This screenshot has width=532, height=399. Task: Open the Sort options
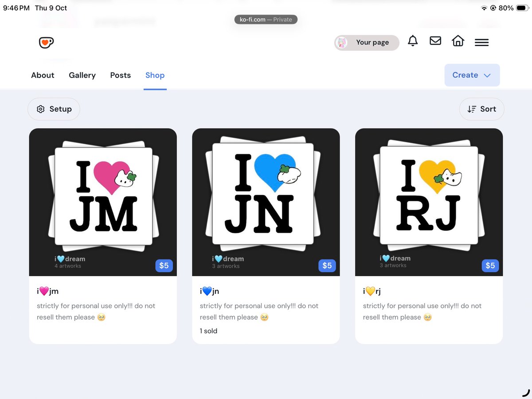point(481,109)
